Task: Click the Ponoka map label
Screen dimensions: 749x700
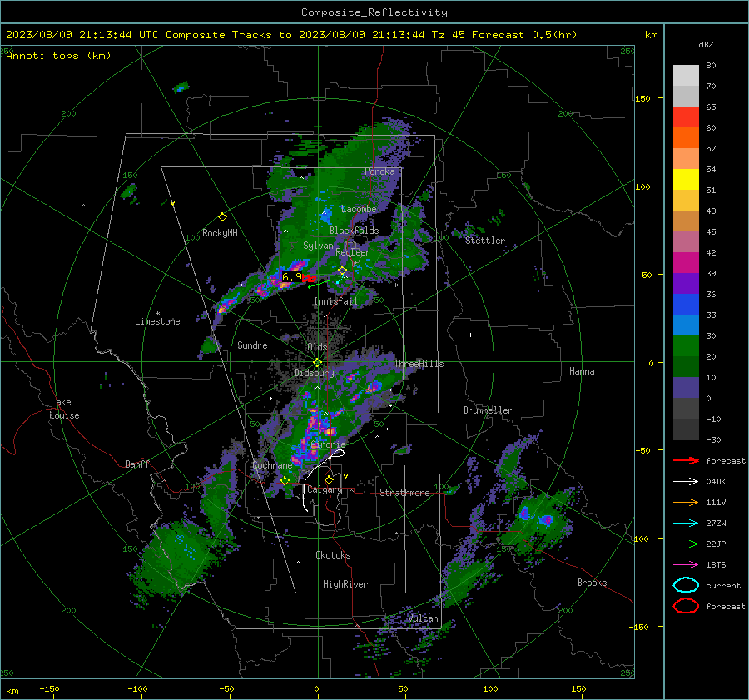Action: point(379,171)
